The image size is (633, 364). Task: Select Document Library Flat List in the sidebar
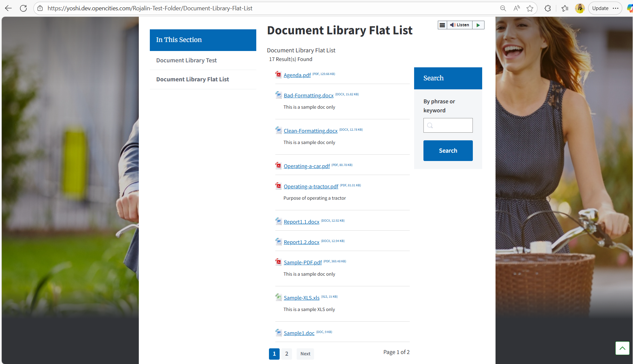[x=193, y=79]
